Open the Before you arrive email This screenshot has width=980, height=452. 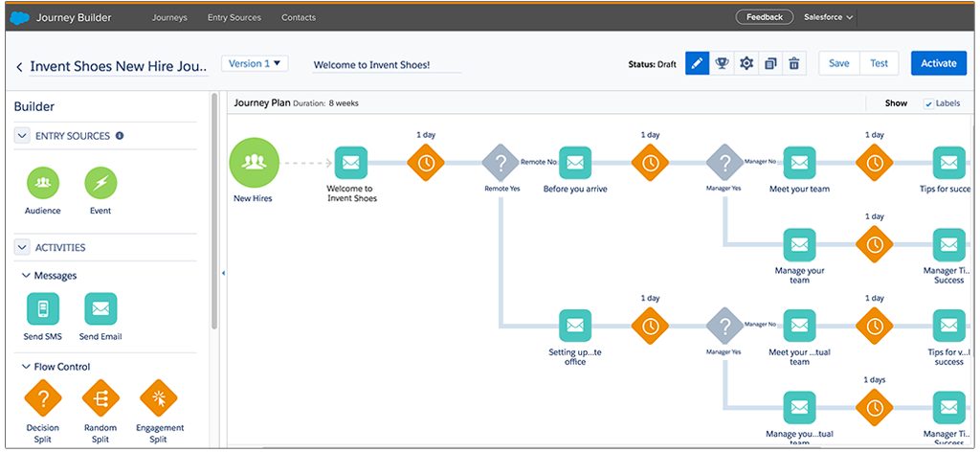point(575,163)
